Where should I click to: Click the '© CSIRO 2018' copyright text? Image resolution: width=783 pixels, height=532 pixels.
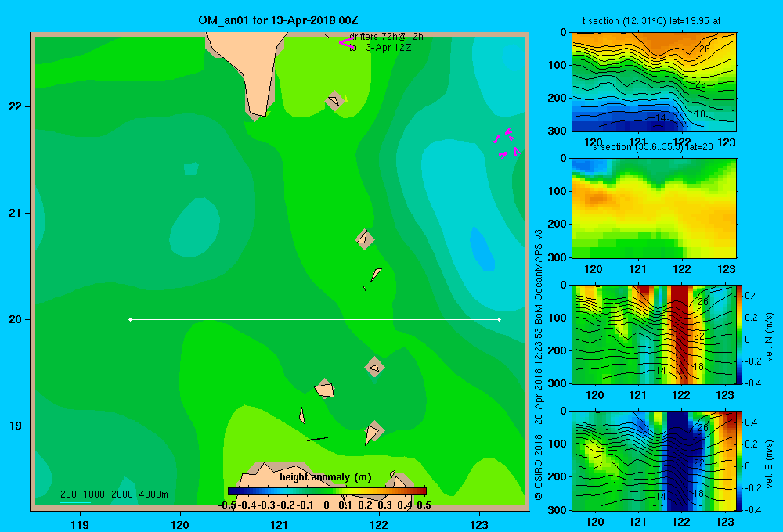click(x=539, y=467)
